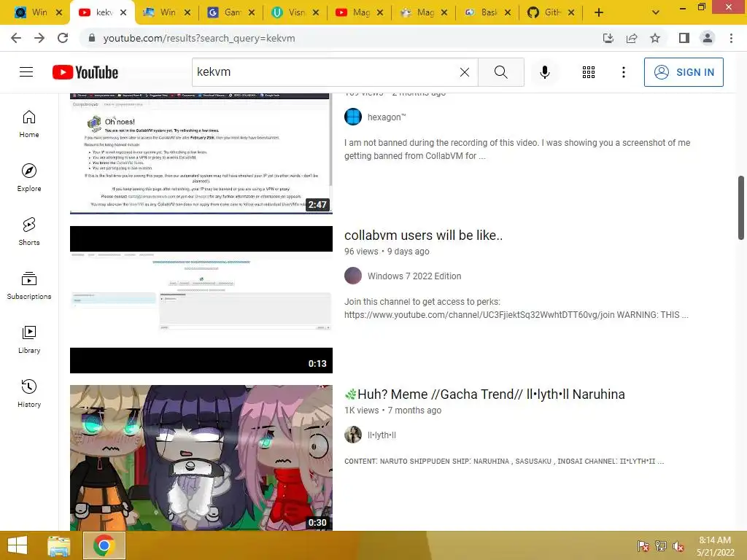The width and height of the screenshot is (747, 560).
Task: Open the collabvm users video thumbnail
Action: [x=201, y=300]
